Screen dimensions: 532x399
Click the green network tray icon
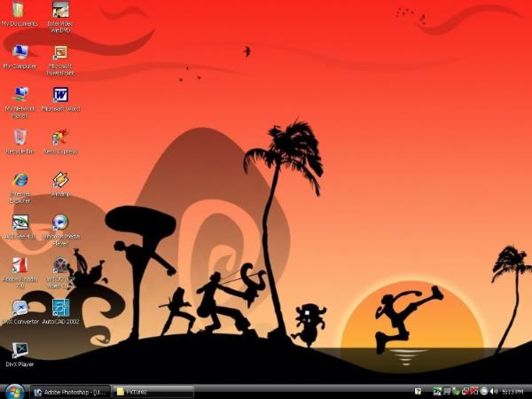pyautogui.click(x=457, y=391)
